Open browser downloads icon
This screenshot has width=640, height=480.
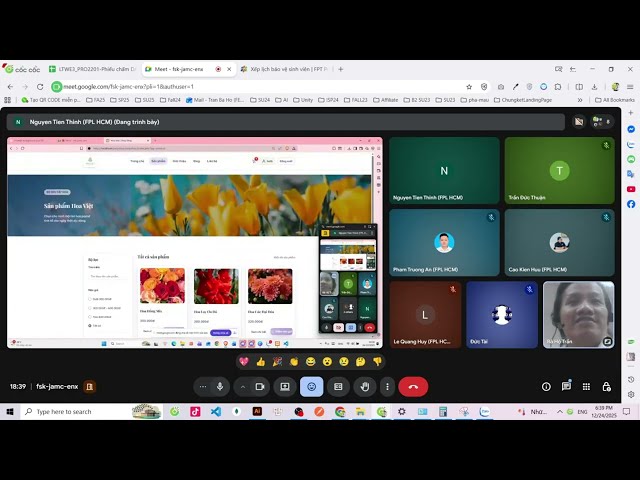coord(594,87)
